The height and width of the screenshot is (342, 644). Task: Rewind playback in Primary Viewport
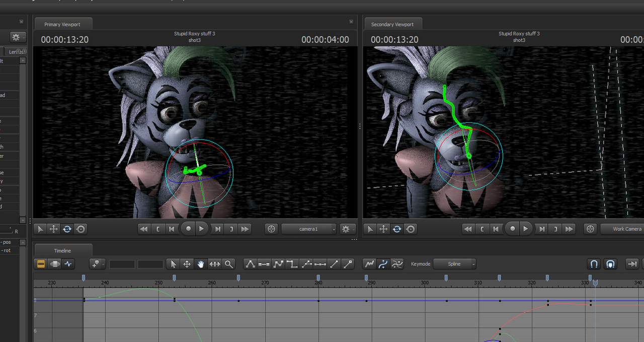tap(144, 229)
